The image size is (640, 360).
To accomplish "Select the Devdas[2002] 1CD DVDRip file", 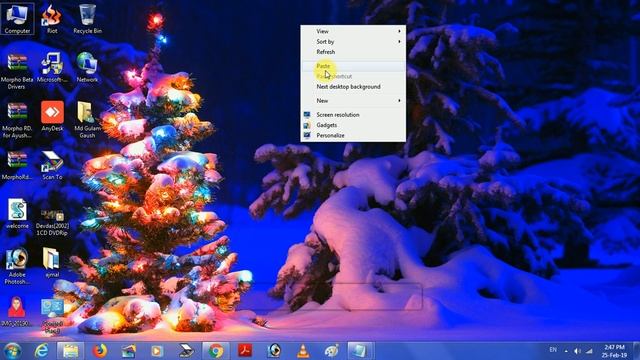I will point(52,222).
